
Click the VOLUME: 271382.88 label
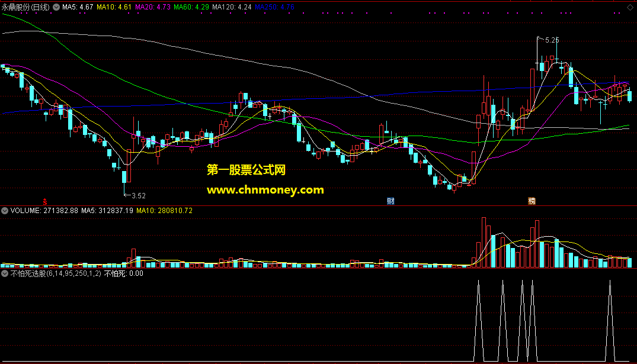(x=44, y=211)
